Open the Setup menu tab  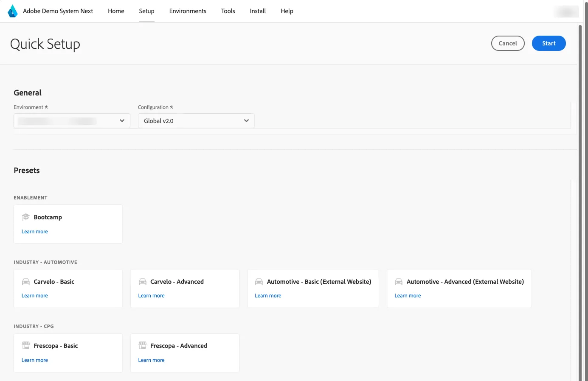click(146, 11)
